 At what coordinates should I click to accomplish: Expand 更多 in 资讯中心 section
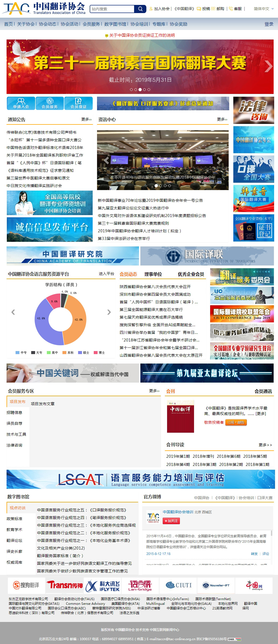222,119
